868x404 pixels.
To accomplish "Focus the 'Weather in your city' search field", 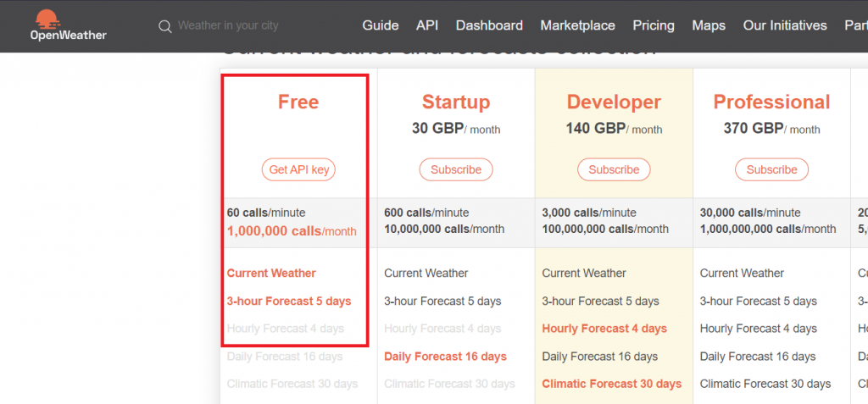I will pyautogui.click(x=228, y=25).
